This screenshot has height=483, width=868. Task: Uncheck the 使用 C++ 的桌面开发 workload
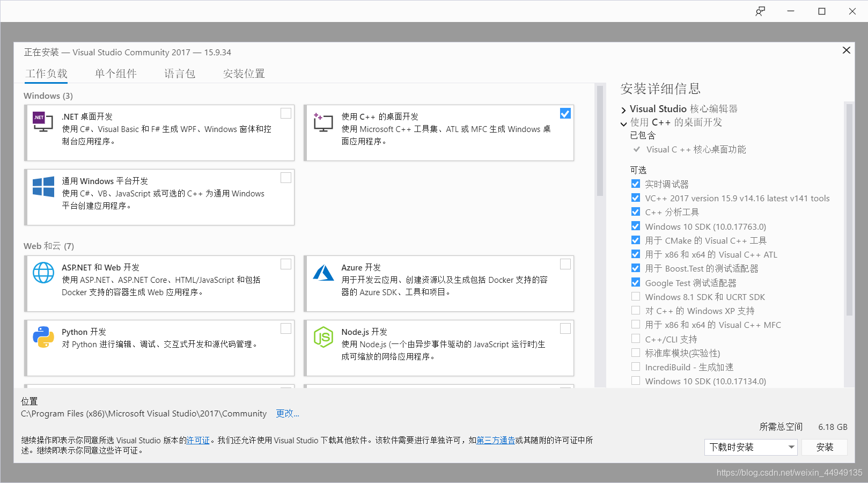coord(565,113)
